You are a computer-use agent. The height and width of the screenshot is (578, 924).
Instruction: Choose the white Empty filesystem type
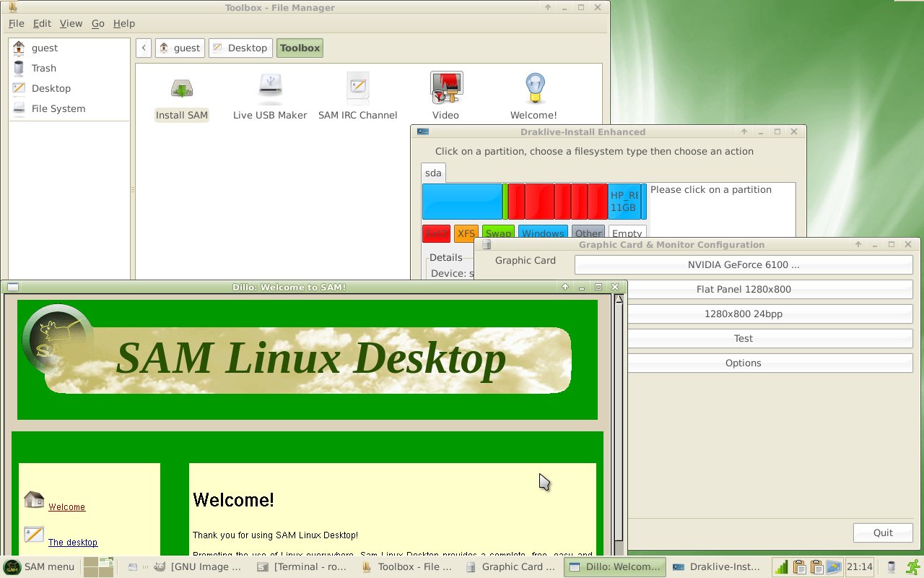click(627, 233)
